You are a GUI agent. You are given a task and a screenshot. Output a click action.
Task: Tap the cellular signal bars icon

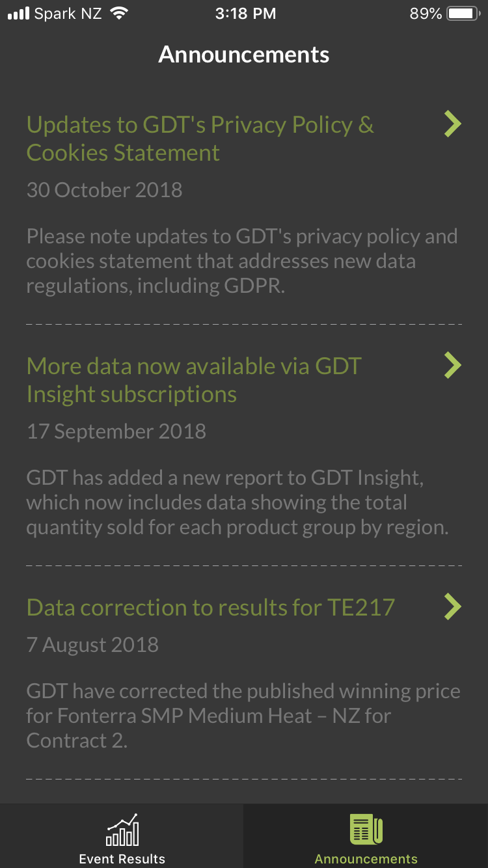click(x=18, y=14)
